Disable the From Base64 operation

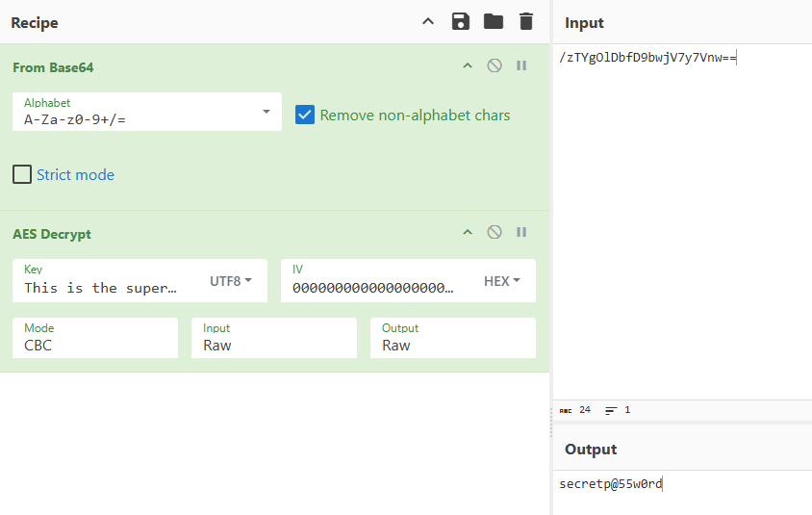495,65
